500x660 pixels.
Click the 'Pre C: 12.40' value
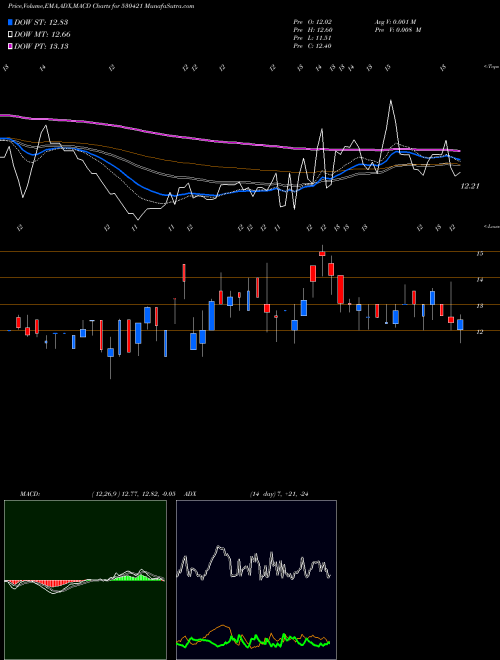314,46
